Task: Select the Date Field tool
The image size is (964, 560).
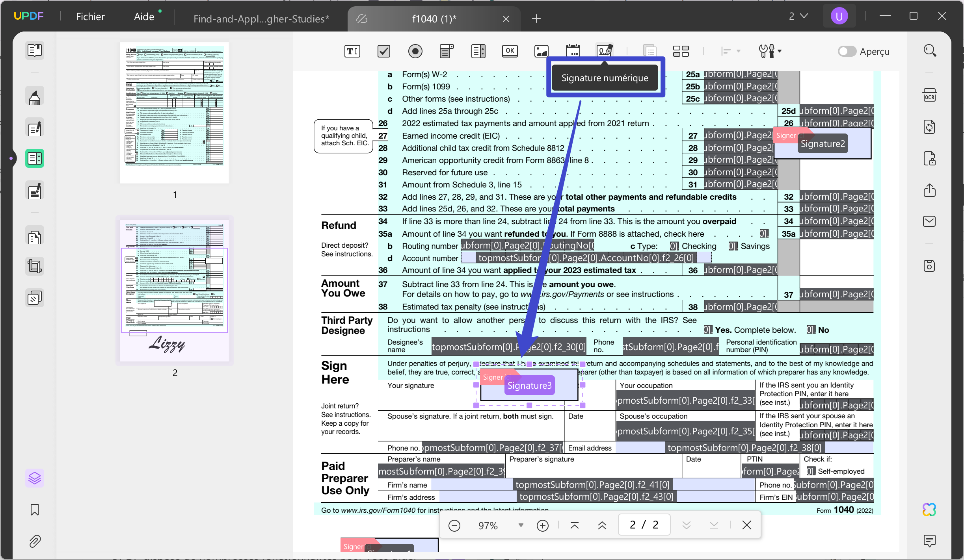Action: pyautogui.click(x=573, y=51)
